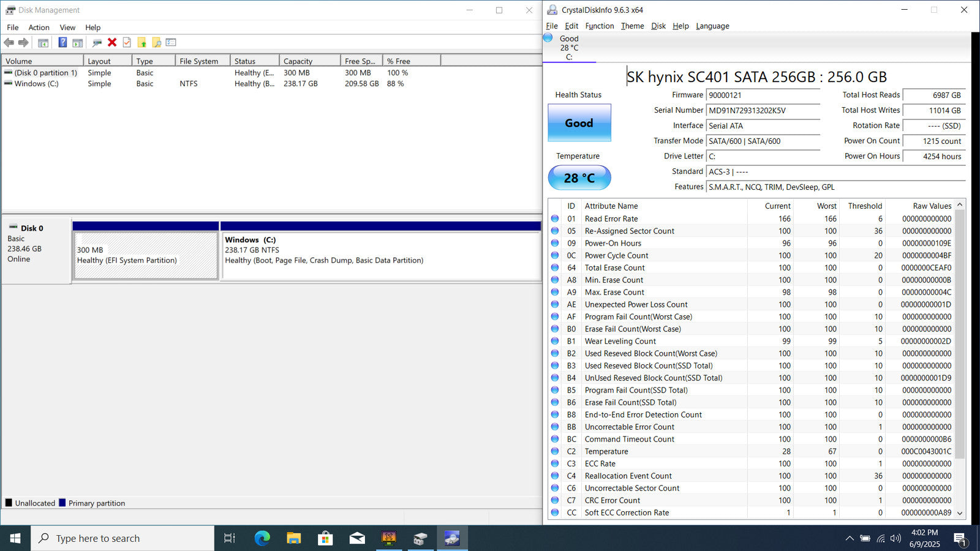Click the Unallocated legend black swatch
980x551 pixels.
tap(9, 503)
